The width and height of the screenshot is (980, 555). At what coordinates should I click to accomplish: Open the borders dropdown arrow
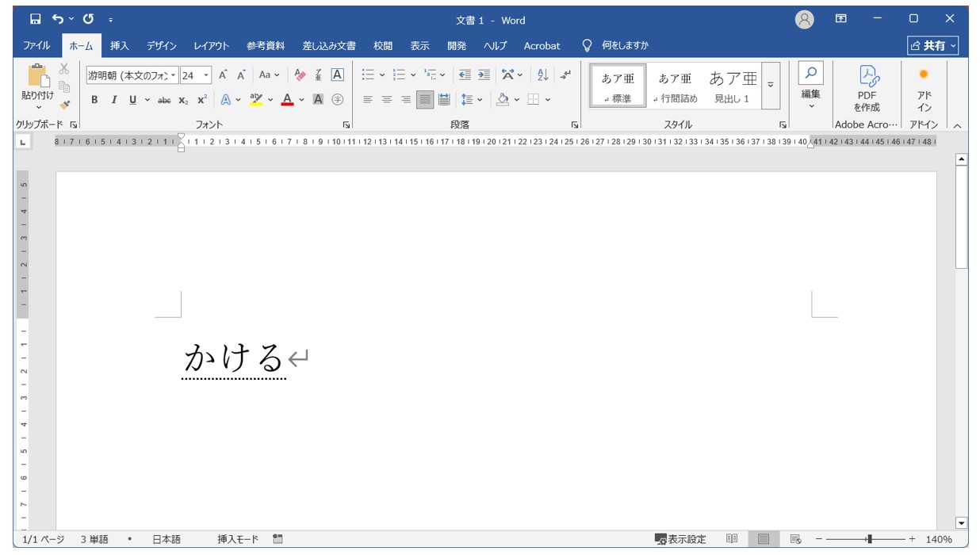(x=548, y=100)
